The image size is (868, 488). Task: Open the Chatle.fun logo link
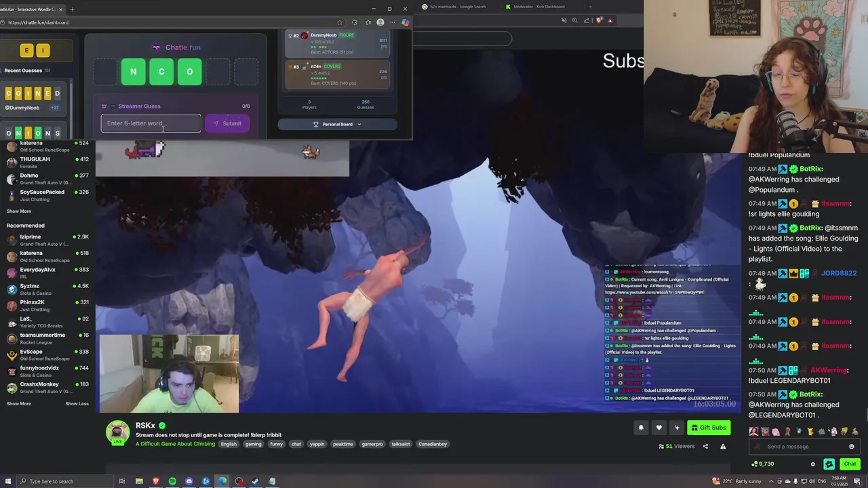coord(176,47)
